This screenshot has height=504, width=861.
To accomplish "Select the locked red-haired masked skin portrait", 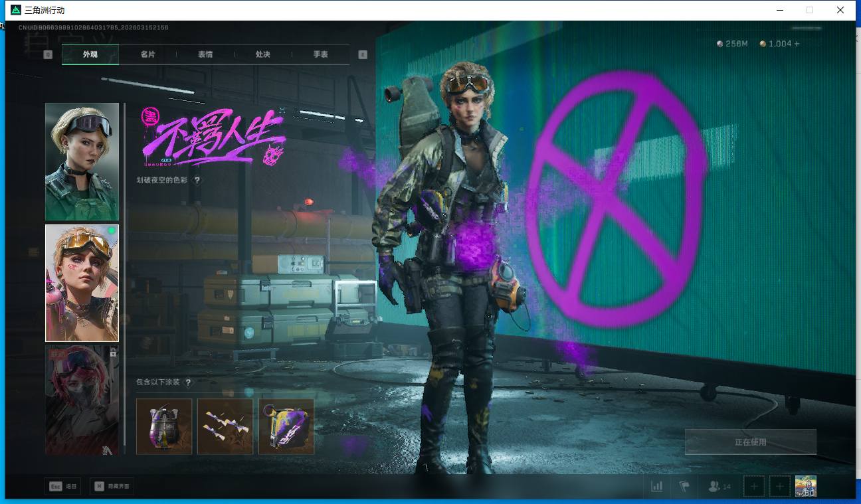I will click(x=82, y=400).
